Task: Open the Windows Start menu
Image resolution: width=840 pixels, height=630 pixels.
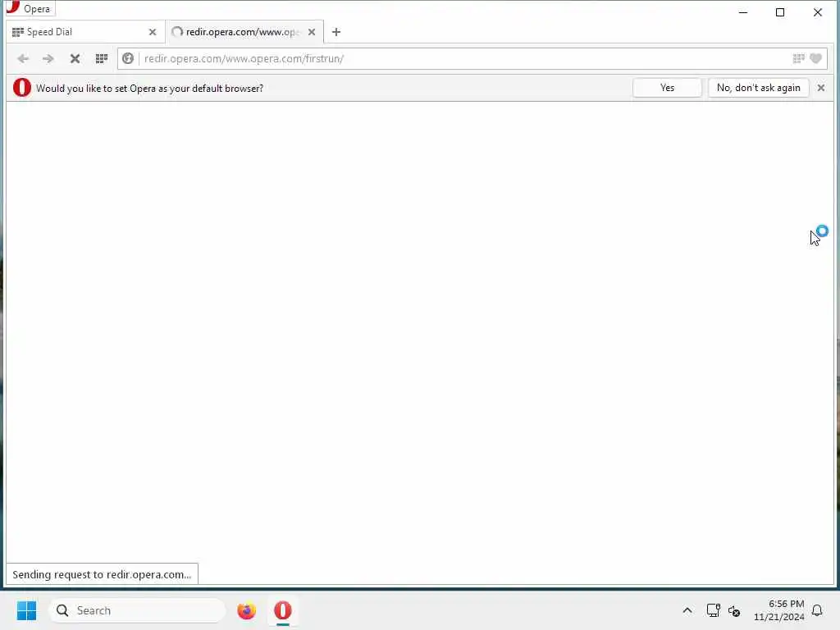Action: [26, 610]
